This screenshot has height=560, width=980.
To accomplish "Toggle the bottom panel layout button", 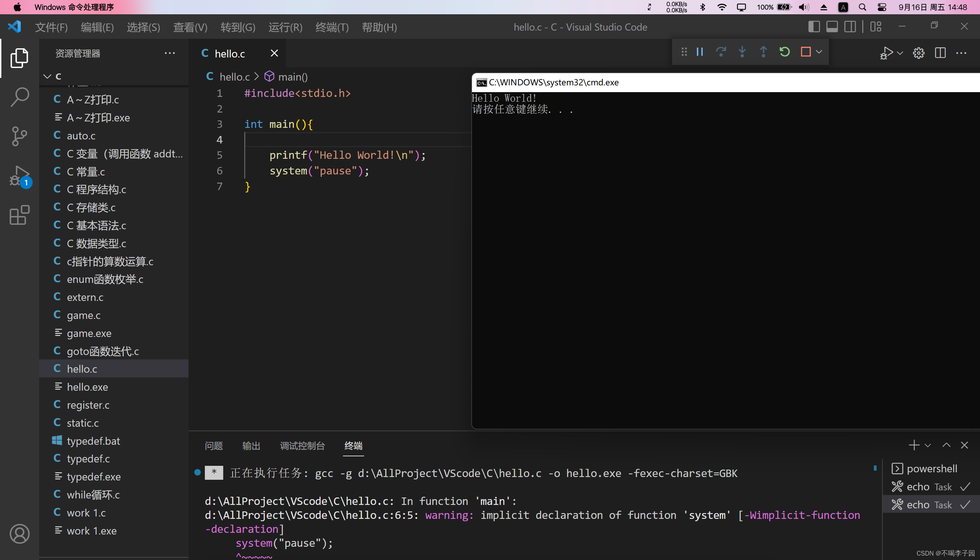I will [832, 27].
